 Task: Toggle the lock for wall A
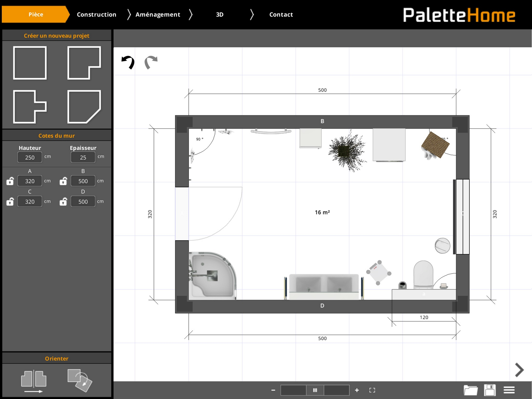10,181
